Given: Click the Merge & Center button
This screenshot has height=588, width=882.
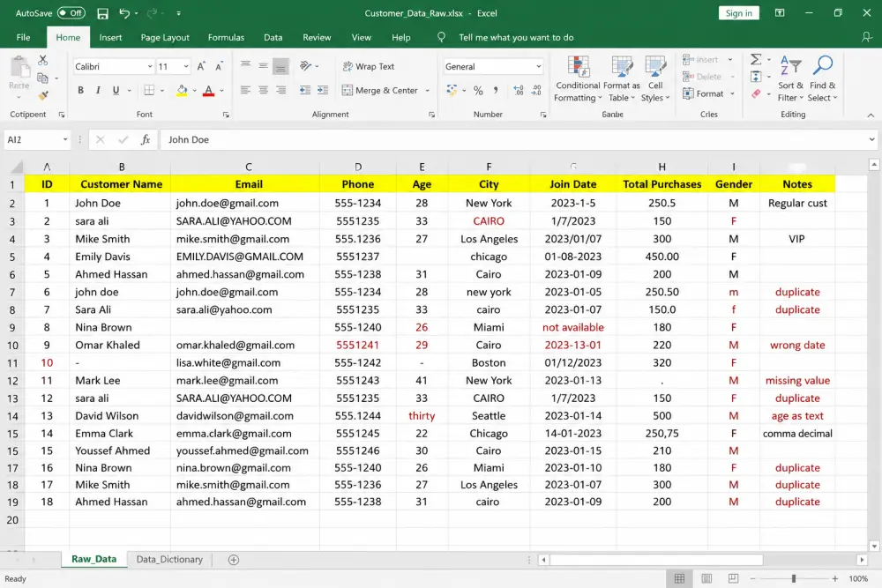Looking at the screenshot, I should pyautogui.click(x=380, y=90).
